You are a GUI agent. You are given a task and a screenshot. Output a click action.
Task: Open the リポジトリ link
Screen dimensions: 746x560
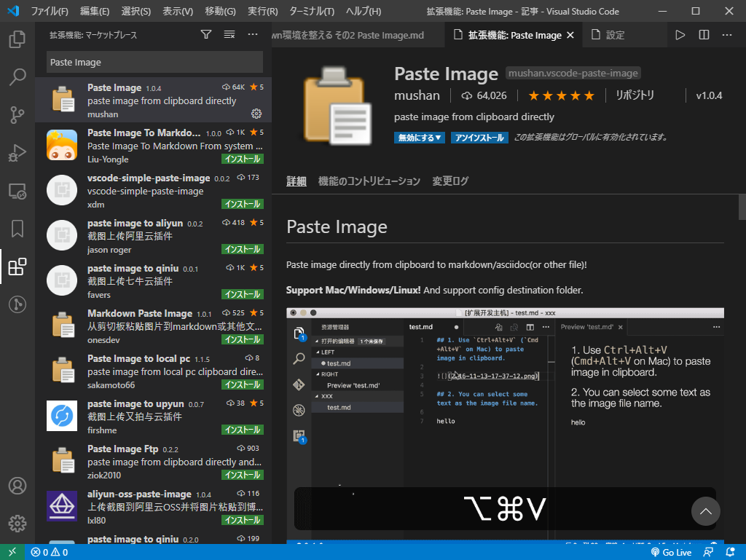pyautogui.click(x=635, y=95)
